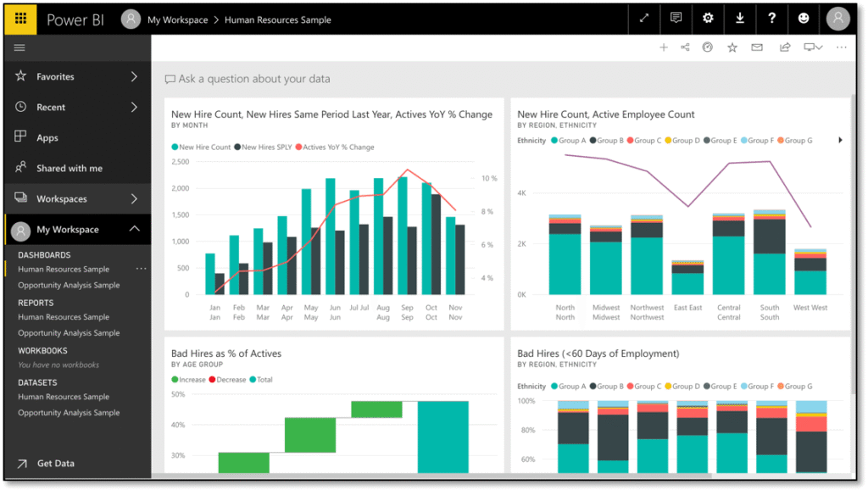Click the Get Data link

(55, 464)
